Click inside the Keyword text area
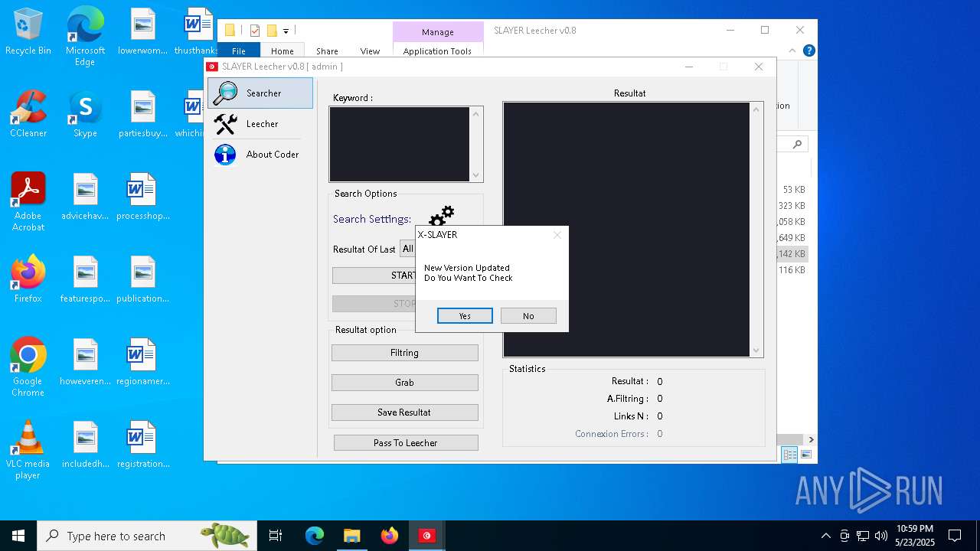Viewport: 980px width, 551px height. click(399, 144)
